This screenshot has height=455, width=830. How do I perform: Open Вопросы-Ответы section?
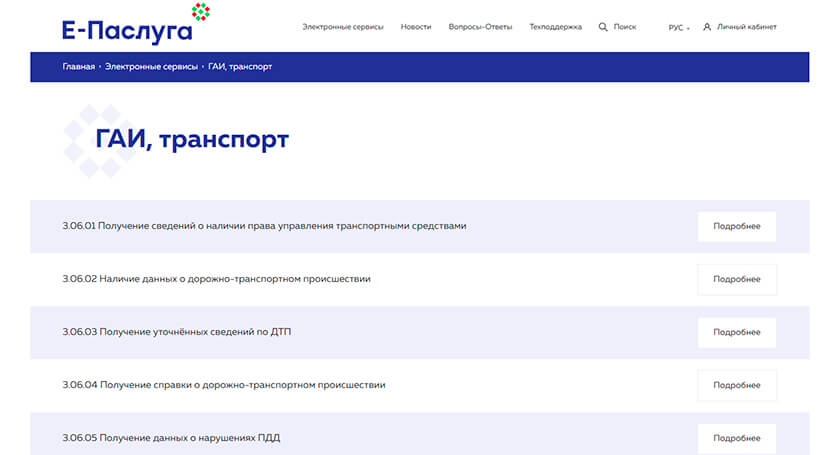coord(480,27)
